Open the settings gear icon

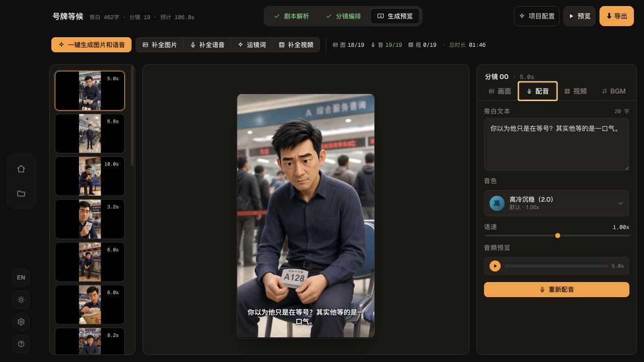pos(21,322)
